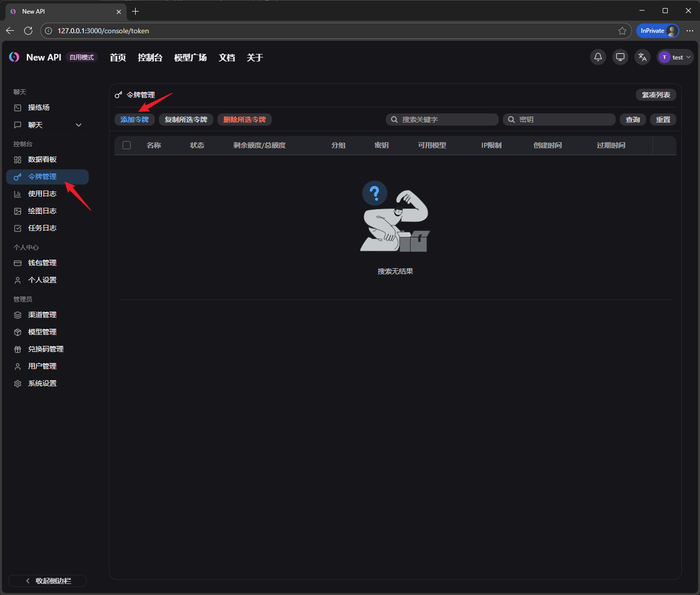Image resolution: width=700 pixels, height=595 pixels.
Task: Open the test user account dropdown
Action: tap(675, 57)
